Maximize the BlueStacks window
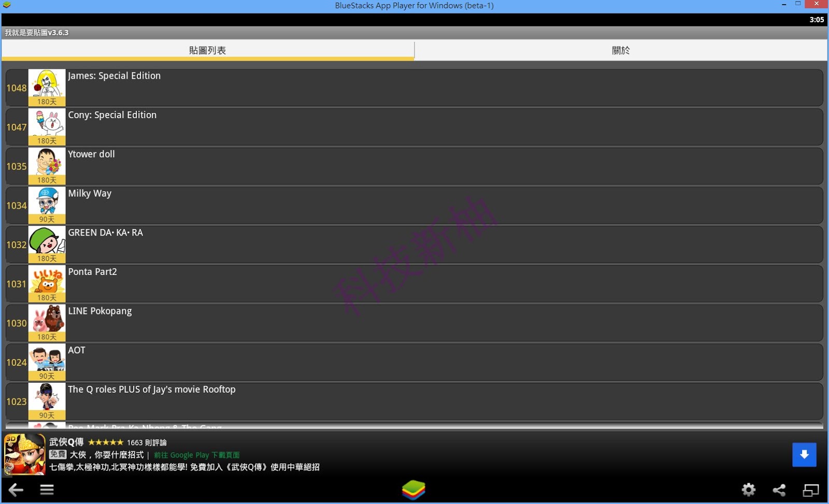Screen dimensions: 829x504 coord(798,4)
